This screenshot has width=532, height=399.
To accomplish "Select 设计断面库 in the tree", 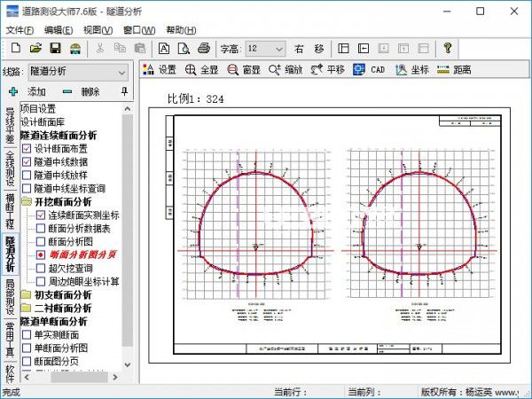I will tap(43, 121).
